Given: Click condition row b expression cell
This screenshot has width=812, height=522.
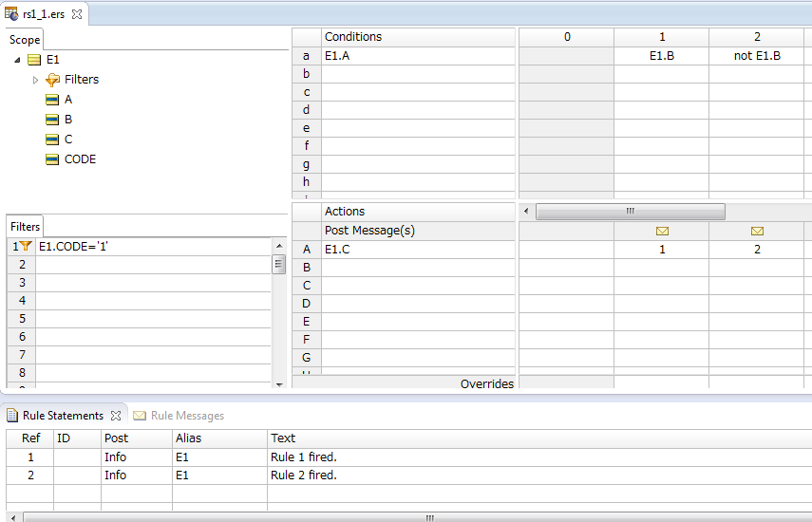Looking at the screenshot, I should [x=418, y=74].
